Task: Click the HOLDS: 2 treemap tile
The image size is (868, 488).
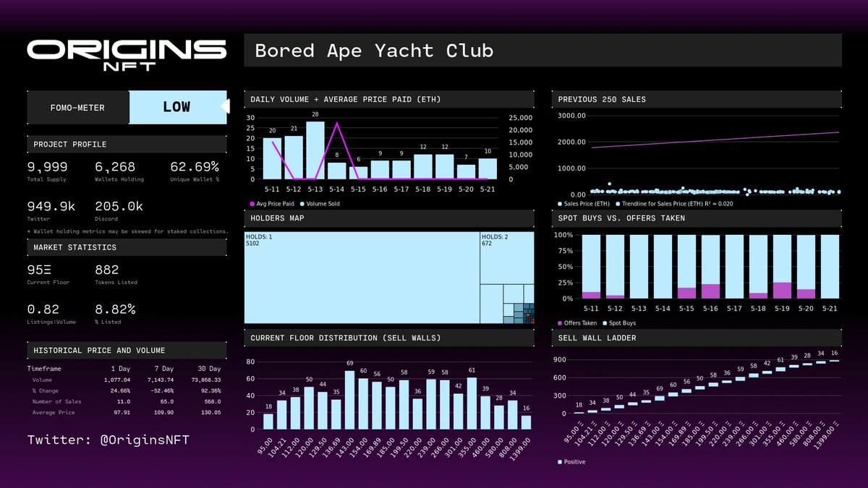Action: 507,257
